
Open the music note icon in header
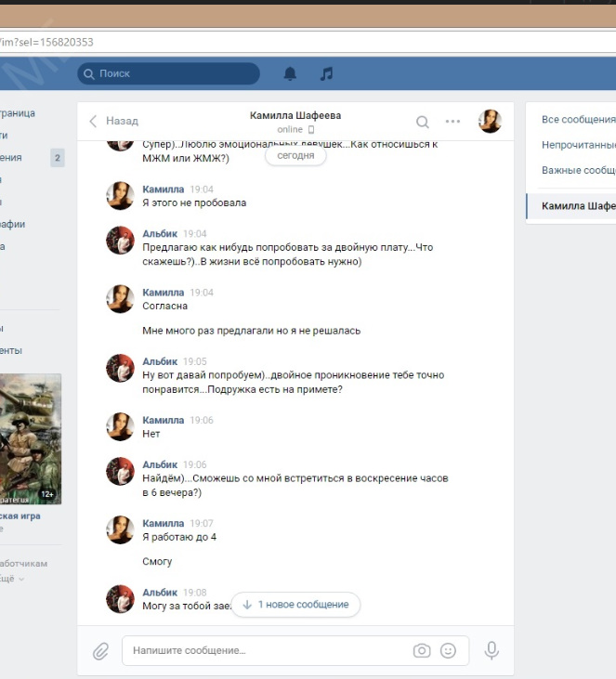pyautogui.click(x=326, y=73)
